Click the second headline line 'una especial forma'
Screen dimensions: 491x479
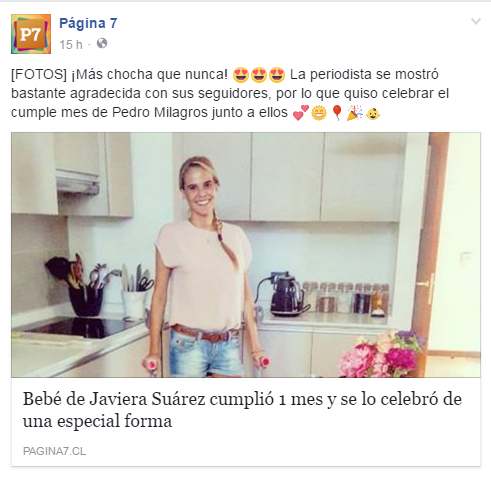point(97,421)
